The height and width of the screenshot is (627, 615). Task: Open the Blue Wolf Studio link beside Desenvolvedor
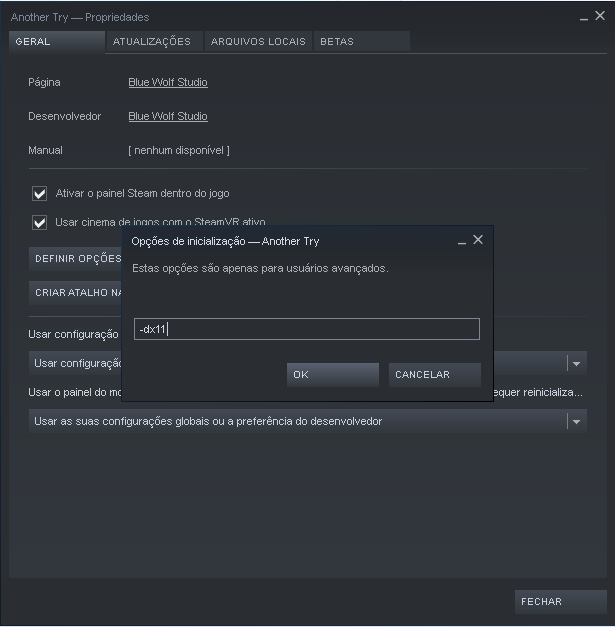point(168,116)
